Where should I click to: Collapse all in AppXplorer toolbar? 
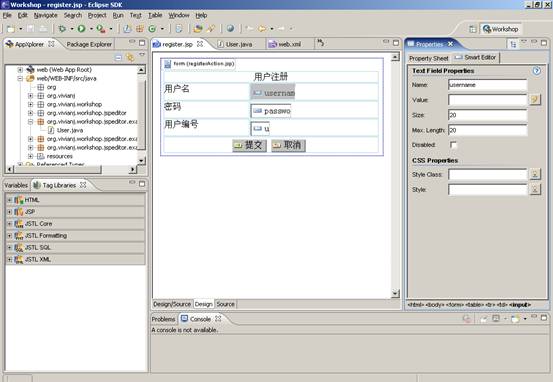(x=118, y=57)
